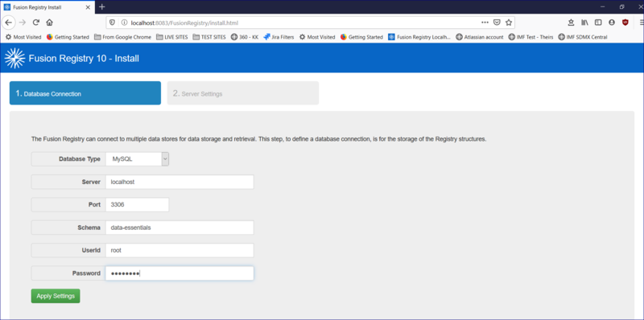Open the first Most Visited bookmark
Viewport: 644px width, 320px height.
[x=23, y=37]
